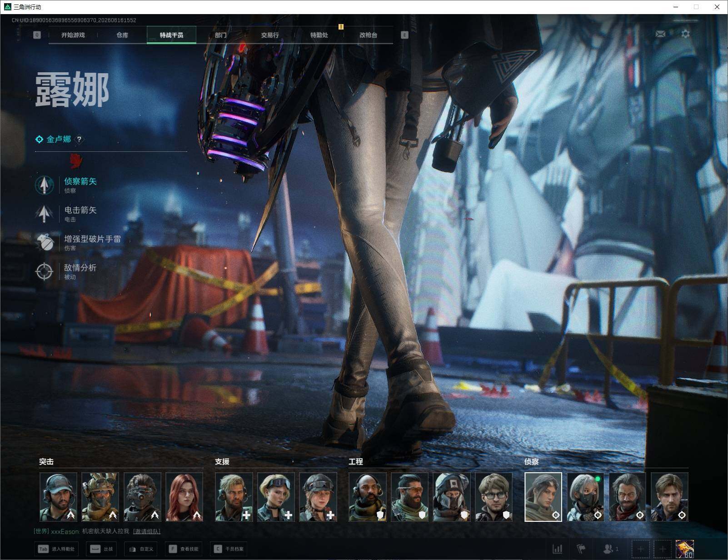Select the 增强型破片手雷 grenade icon
The height and width of the screenshot is (560, 728).
pyautogui.click(x=44, y=242)
